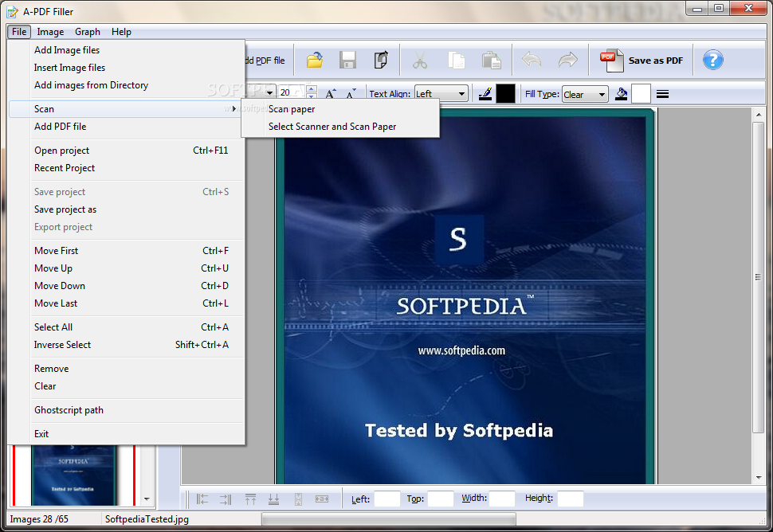Choose Select All menu item
This screenshot has width=773, height=532.
pos(127,327)
